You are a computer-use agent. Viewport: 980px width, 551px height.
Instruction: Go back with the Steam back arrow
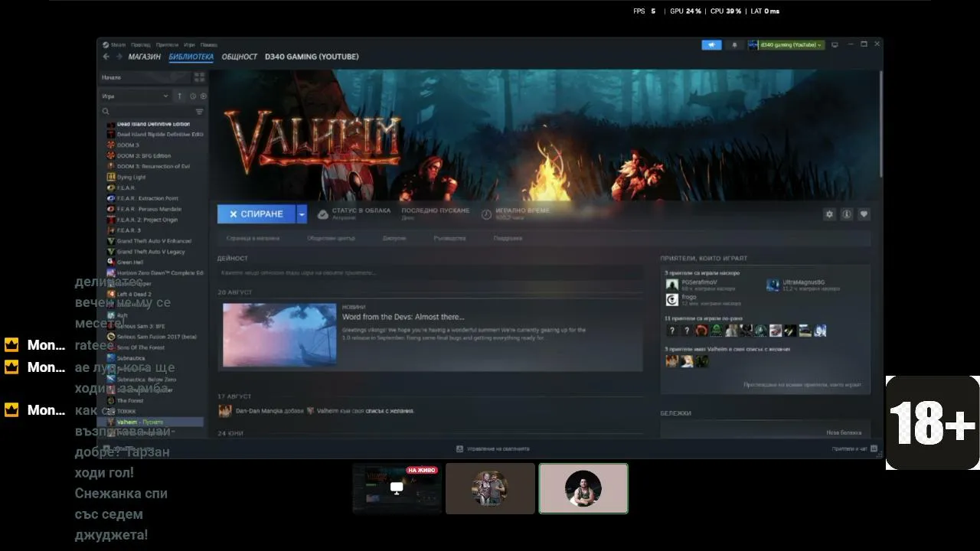(106, 57)
